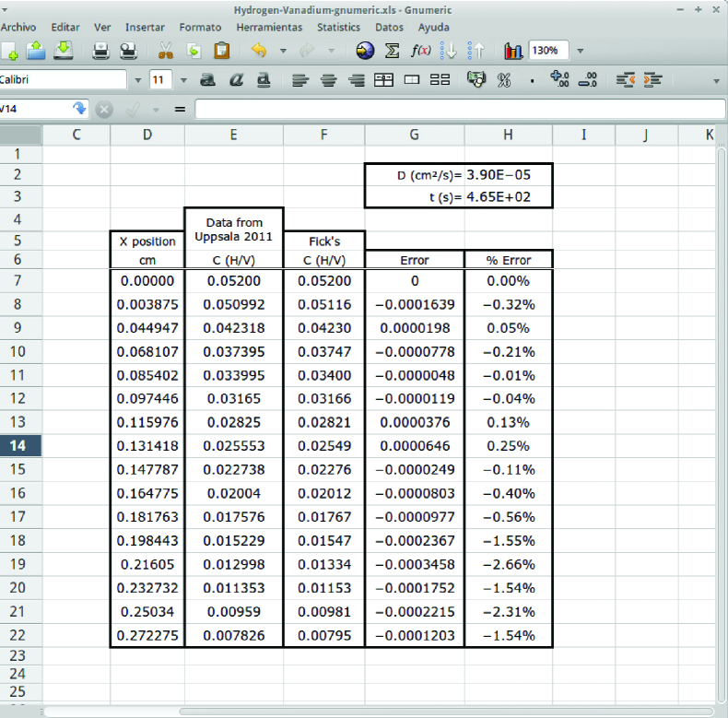
Task: Open the Herramientas menu
Action: 269,28
